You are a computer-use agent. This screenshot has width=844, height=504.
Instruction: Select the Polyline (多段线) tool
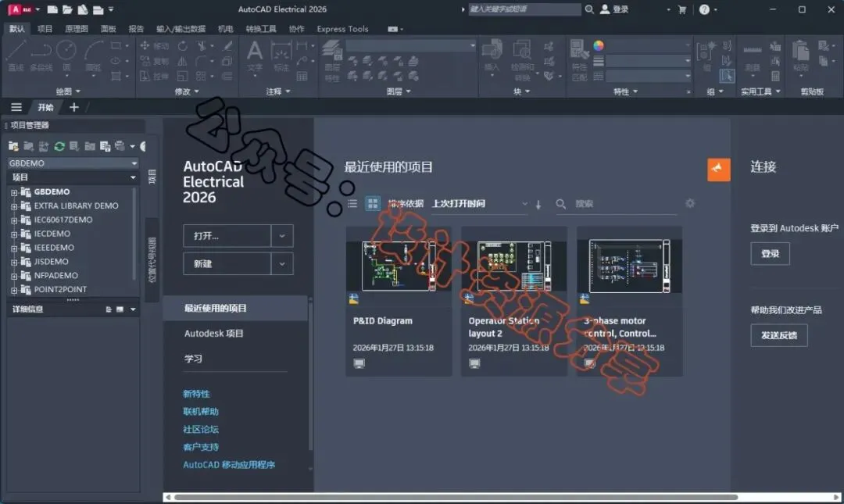tap(41, 55)
